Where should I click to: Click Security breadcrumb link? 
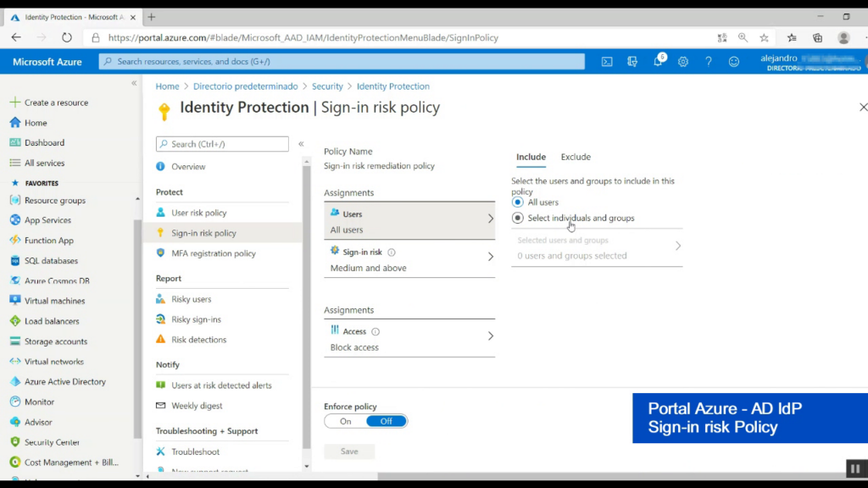pos(327,86)
